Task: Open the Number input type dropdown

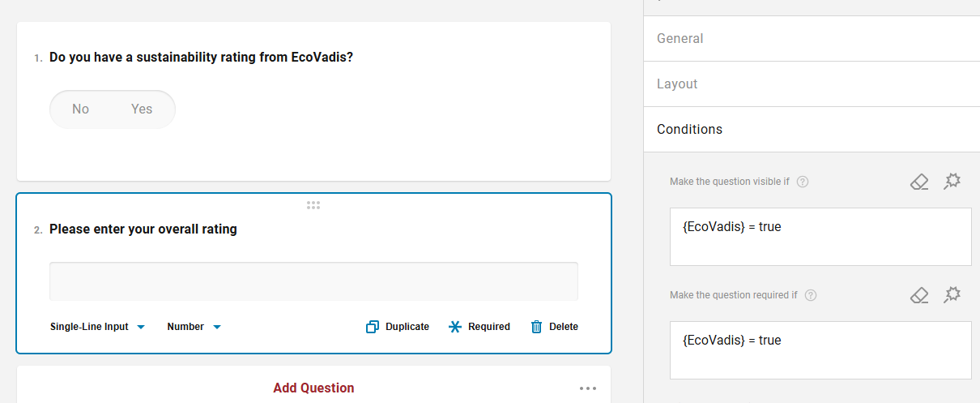Action: [x=194, y=327]
